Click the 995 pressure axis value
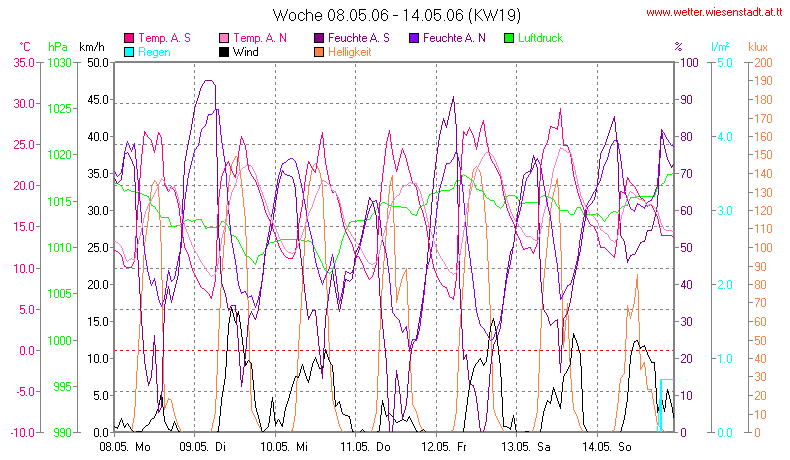The height and width of the screenshot is (460, 790). [62, 386]
